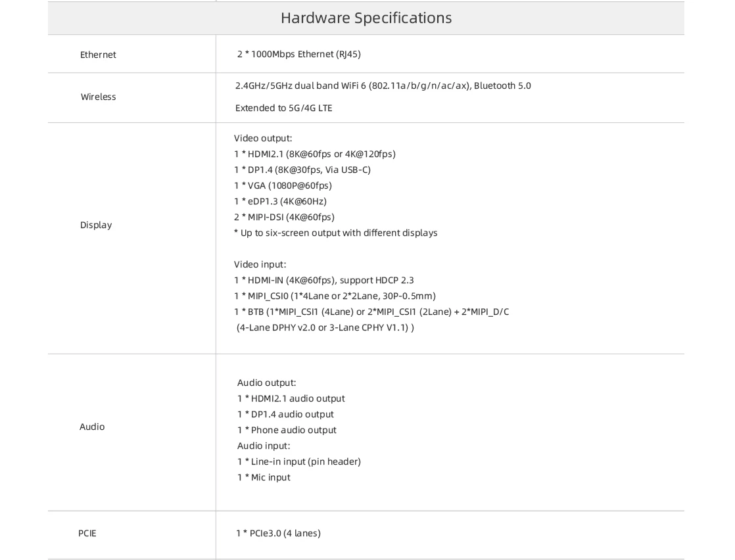Click the Wireless row label
Image resolution: width=735 pixels, height=560 pixels.
coord(99,97)
